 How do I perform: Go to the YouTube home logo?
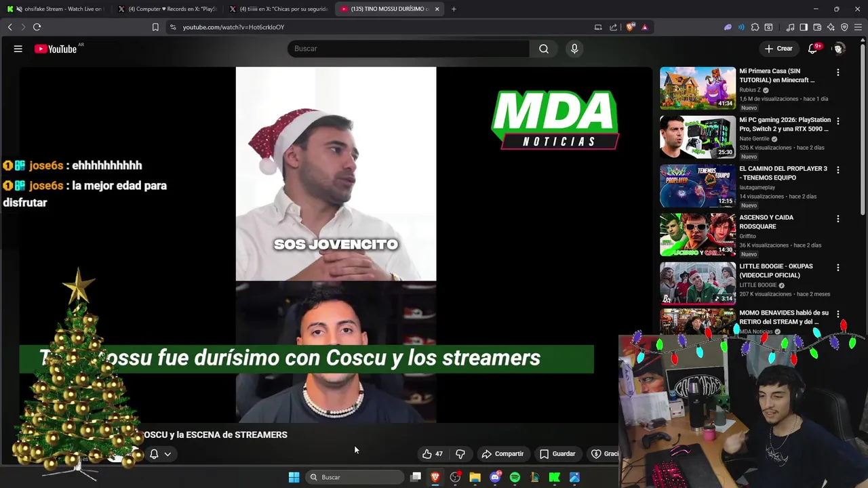pos(56,49)
